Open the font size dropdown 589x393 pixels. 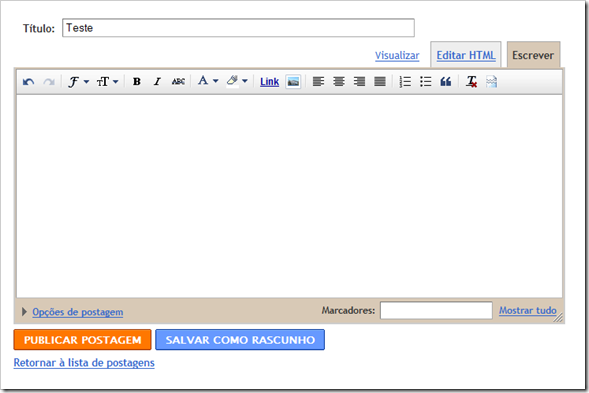(x=107, y=82)
